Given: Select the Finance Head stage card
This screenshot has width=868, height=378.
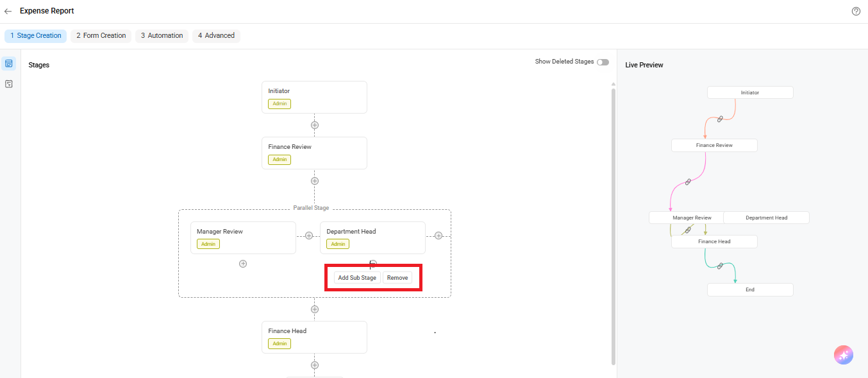Looking at the screenshot, I should pyautogui.click(x=314, y=337).
